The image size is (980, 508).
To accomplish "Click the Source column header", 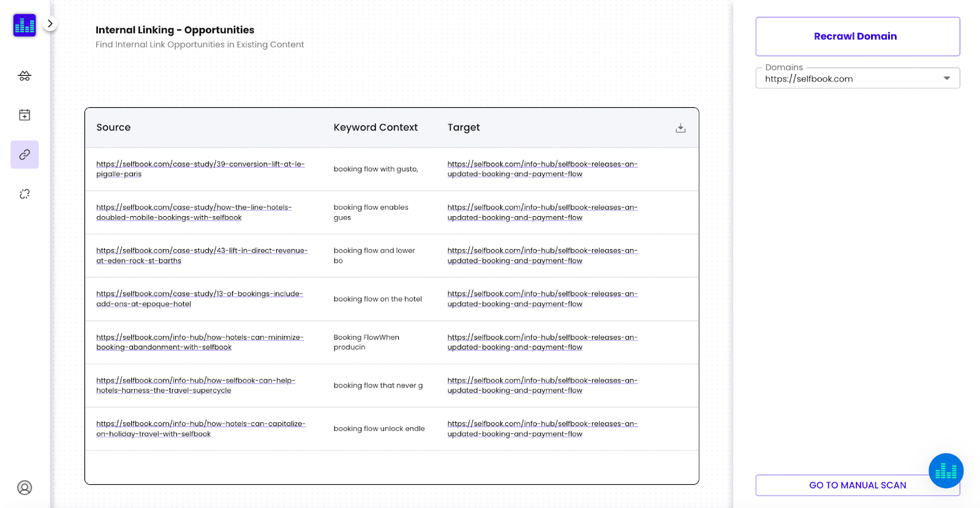I will [113, 127].
